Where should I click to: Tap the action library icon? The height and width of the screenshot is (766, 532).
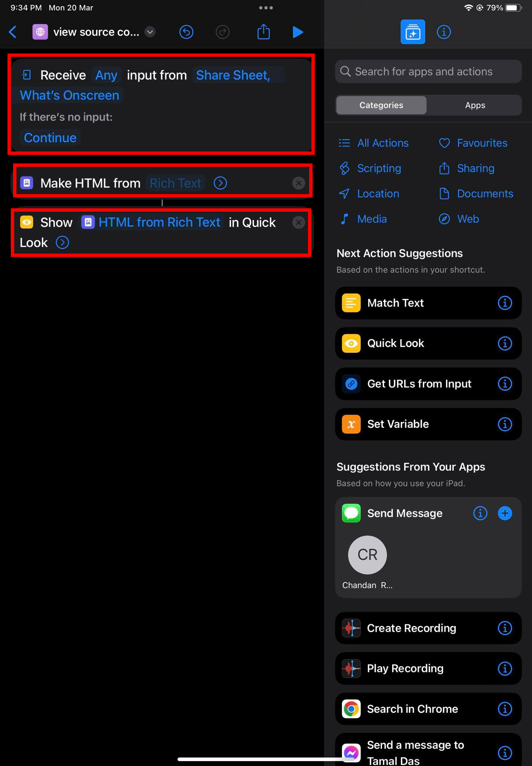coord(413,32)
